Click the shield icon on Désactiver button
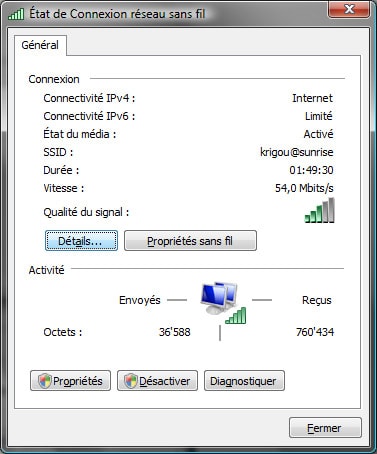Screen dimensions: 377x454 [131, 381]
